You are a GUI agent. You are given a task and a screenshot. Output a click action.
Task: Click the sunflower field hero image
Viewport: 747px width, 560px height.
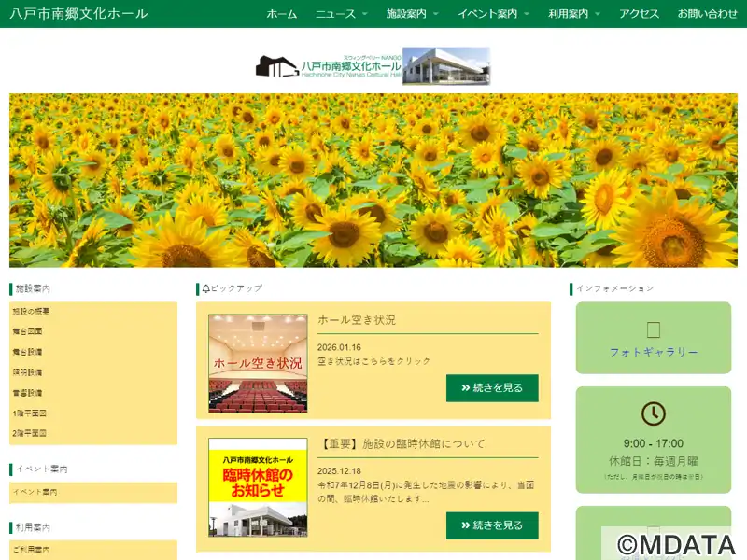(373, 180)
